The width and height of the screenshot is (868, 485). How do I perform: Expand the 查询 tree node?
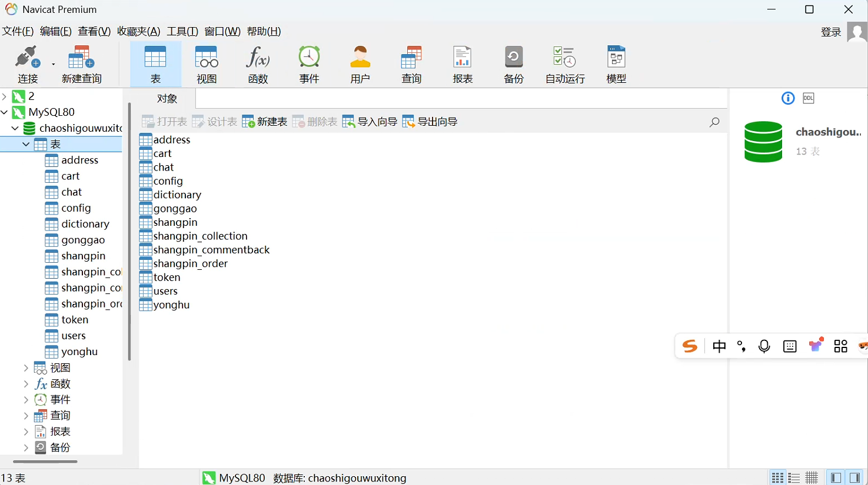tap(26, 416)
